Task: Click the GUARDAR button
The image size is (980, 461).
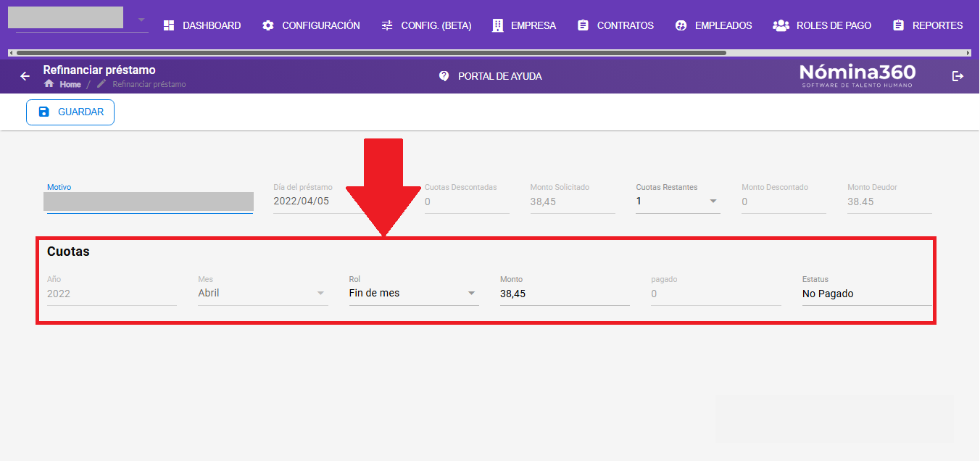Action: click(x=70, y=112)
